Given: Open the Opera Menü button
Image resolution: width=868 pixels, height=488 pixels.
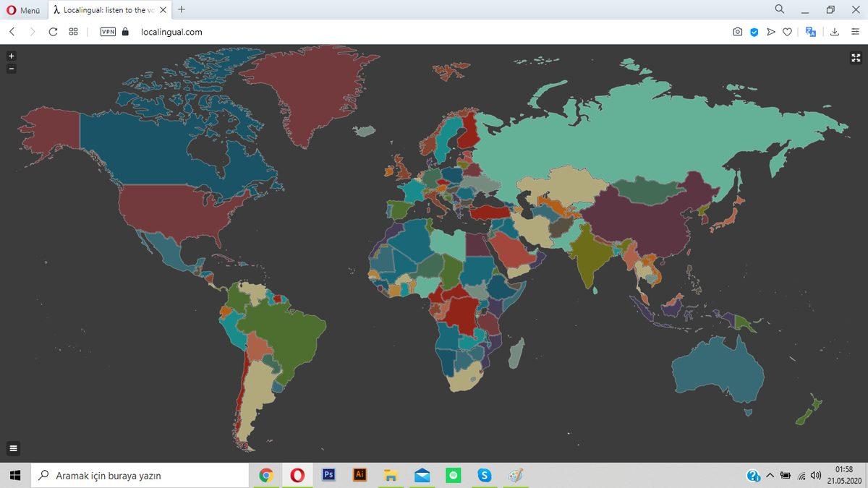Looking at the screenshot, I should tap(23, 10).
